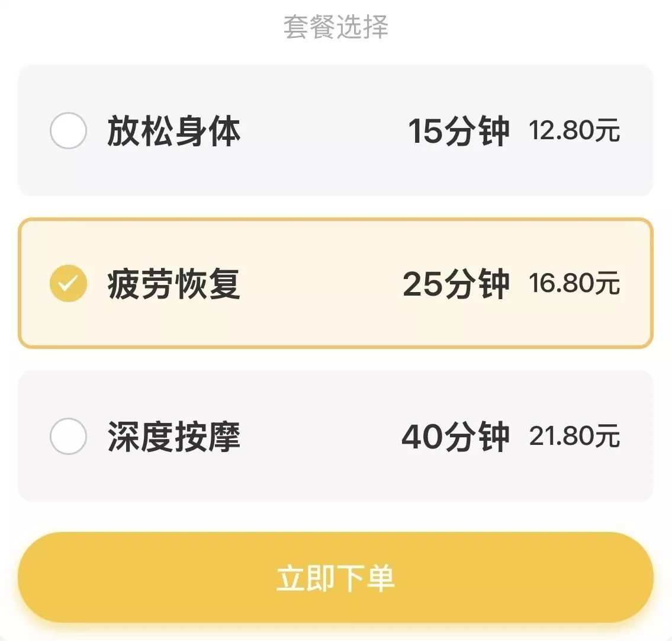Click the 40分钟 duration text
This screenshot has height=641, width=672.
pyautogui.click(x=455, y=437)
